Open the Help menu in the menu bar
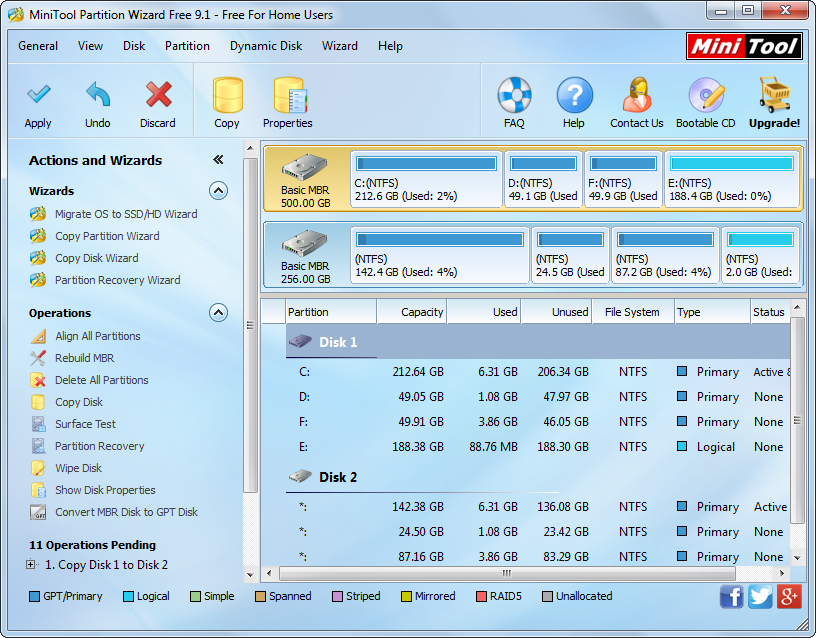 (390, 46)
